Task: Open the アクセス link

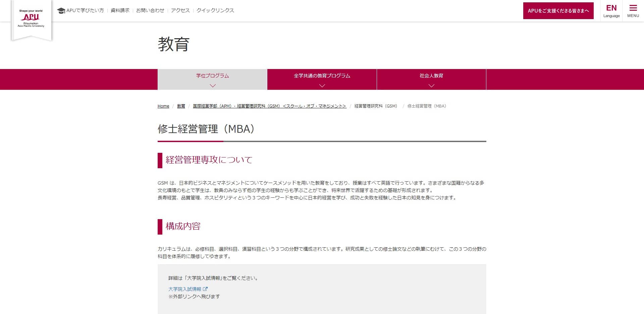Action: pos(180,10)
